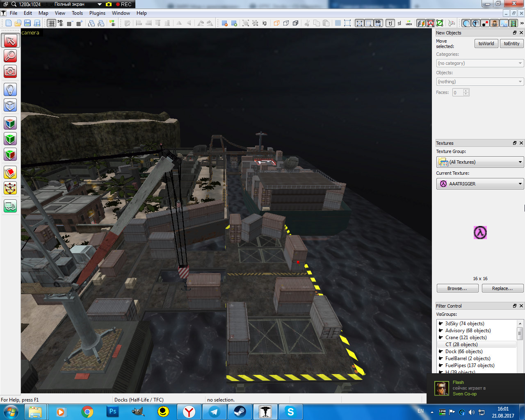Click the Group objects toolbar icon
525x420 pixels.
pos(246,23)
